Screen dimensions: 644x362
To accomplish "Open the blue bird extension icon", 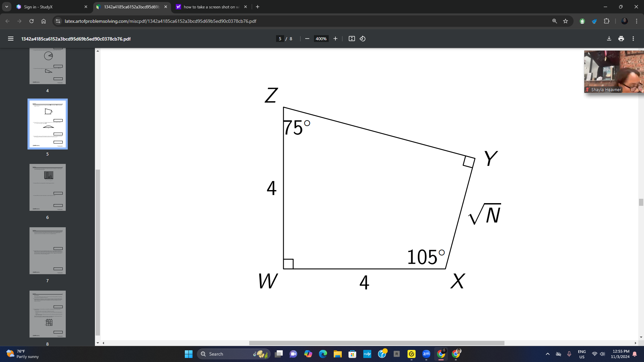I will coord(594,21).
